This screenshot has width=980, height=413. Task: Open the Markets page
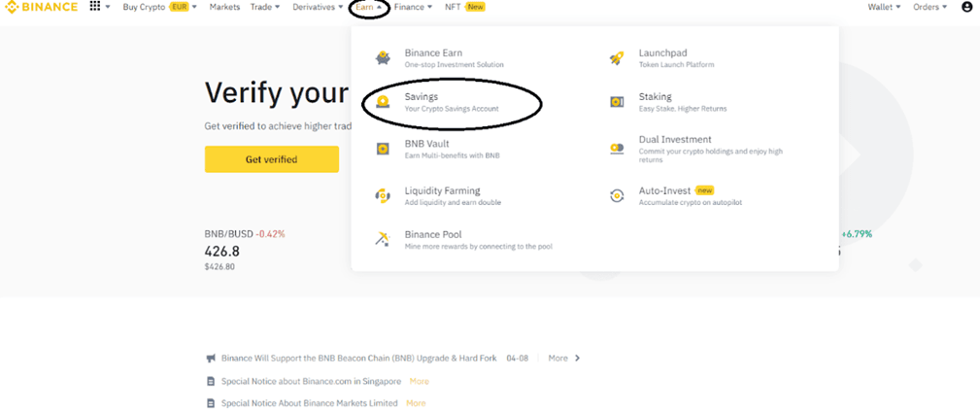(x=224, y=7)
